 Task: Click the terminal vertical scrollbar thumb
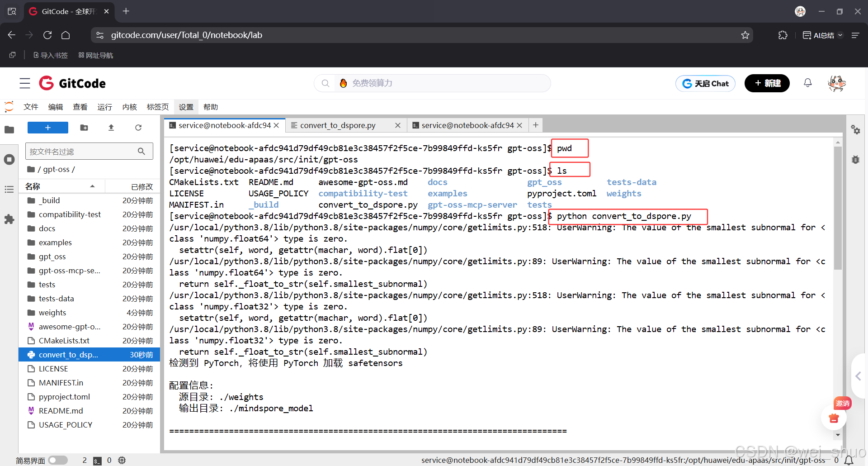click(838, 208)
